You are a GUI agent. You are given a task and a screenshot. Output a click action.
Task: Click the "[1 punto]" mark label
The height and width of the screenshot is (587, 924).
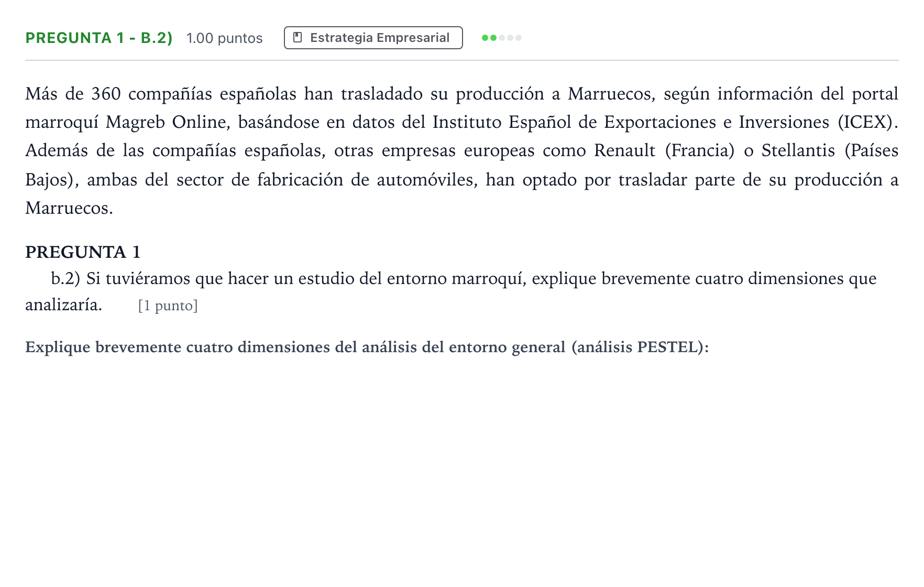pos(168,306)
